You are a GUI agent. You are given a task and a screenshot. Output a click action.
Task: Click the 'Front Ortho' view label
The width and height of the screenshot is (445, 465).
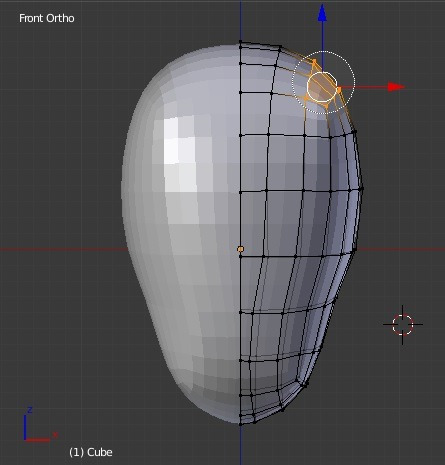click(x=47, y=18)
